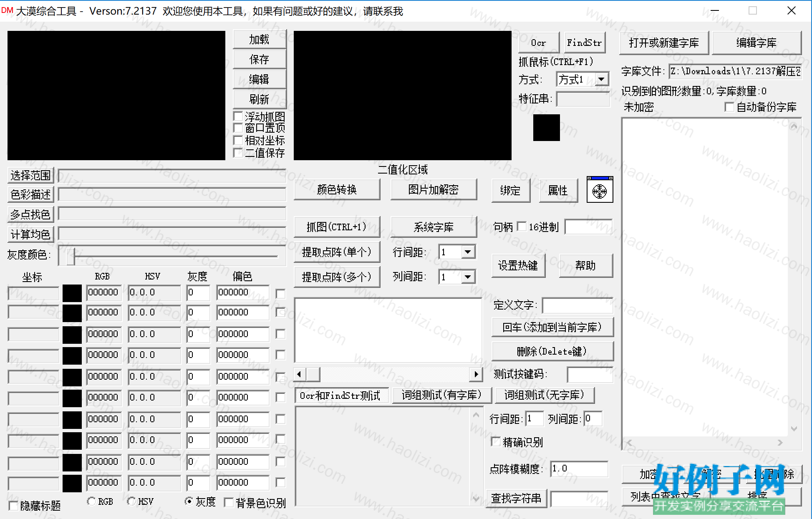Enable the 背景色识别 checkbox
Image resolution: width=812 pixels, height=519 pixels.
[229, 503]
